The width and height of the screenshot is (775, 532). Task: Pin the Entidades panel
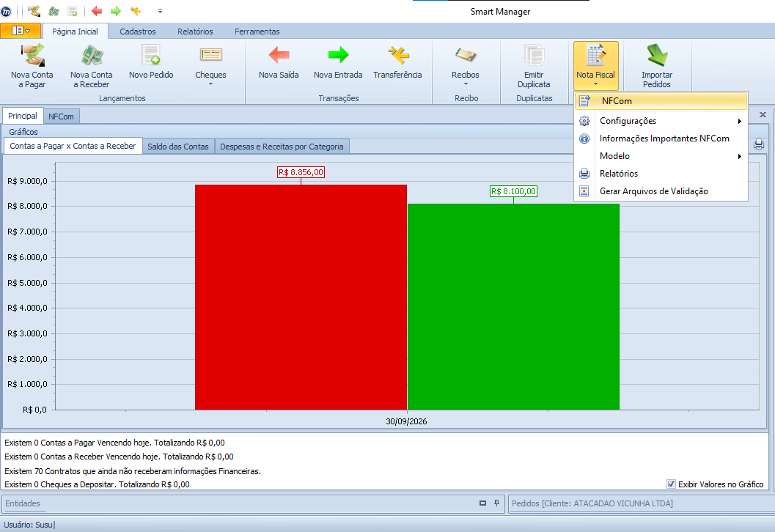pos(496,503)
